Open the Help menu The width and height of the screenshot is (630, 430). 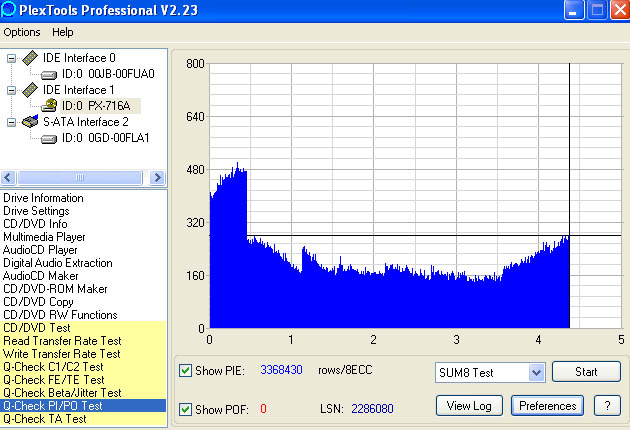point(63,32)
